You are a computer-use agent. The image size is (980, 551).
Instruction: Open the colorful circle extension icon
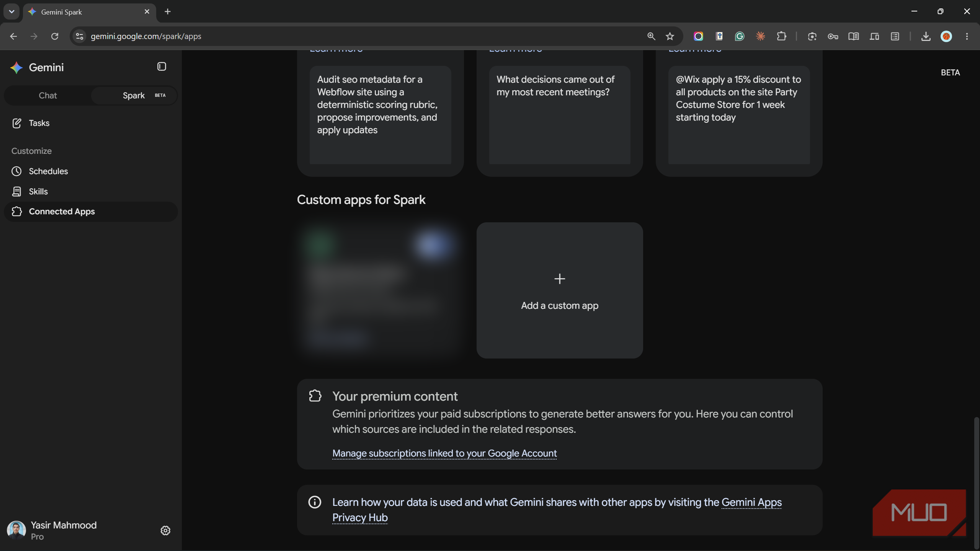(x=698, y=36)
